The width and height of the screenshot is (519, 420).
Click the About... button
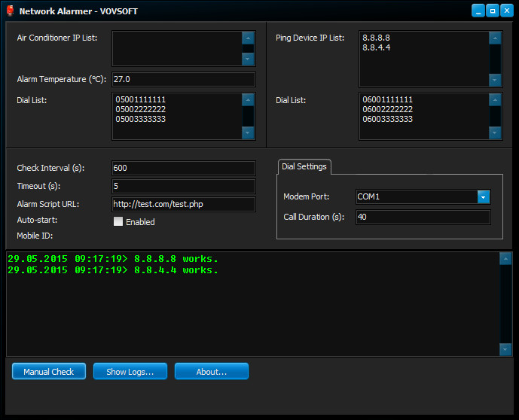point(212,371)
